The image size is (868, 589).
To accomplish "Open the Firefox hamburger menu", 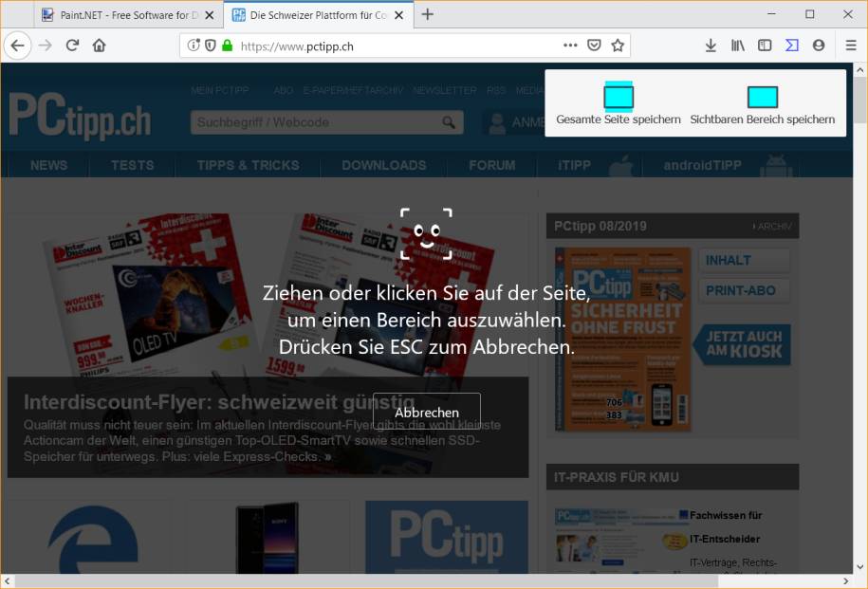I will coord(850,45).
